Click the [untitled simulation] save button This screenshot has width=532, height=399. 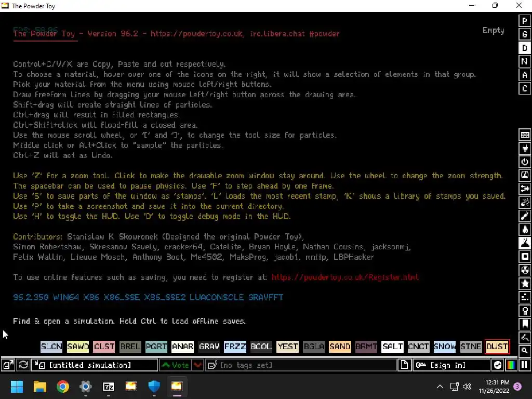coord(95,365)
